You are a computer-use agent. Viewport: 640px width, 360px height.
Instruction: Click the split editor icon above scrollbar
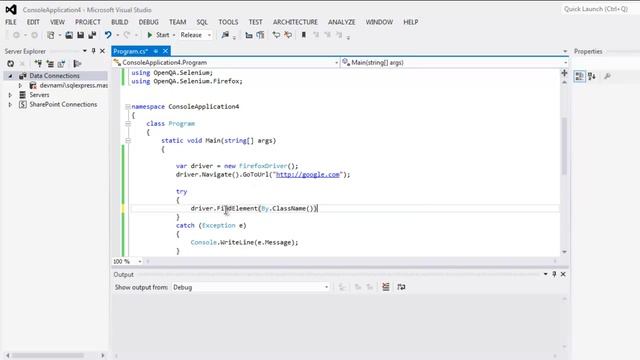tap(564, 73)
